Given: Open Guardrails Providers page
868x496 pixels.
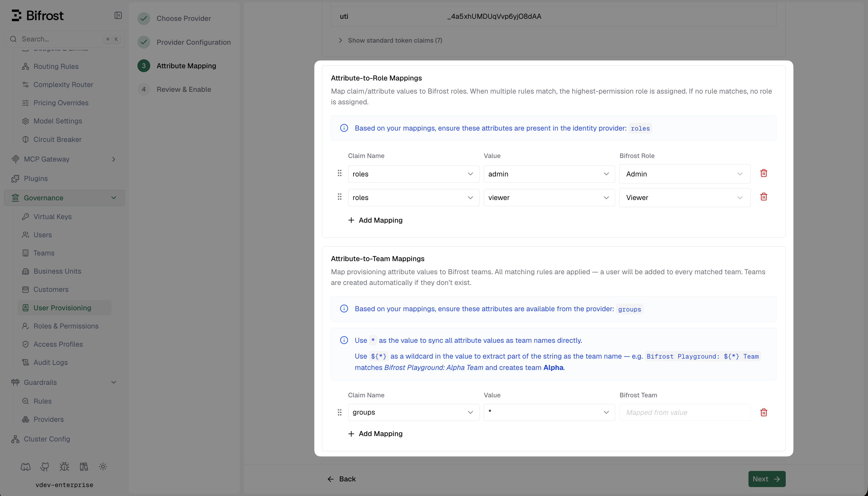Looking at the screenshot, I should coord(64,419).
